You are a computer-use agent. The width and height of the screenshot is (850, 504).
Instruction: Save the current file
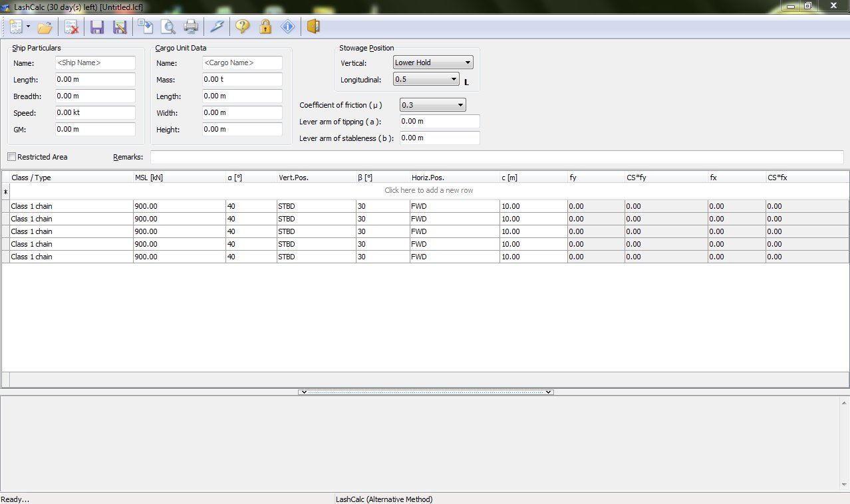[97, 27]
